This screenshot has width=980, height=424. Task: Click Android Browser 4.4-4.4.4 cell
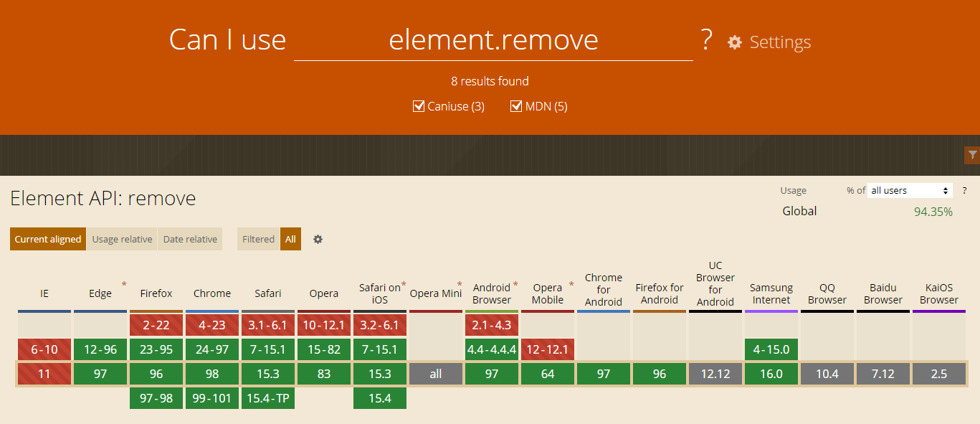coord(492,349)
